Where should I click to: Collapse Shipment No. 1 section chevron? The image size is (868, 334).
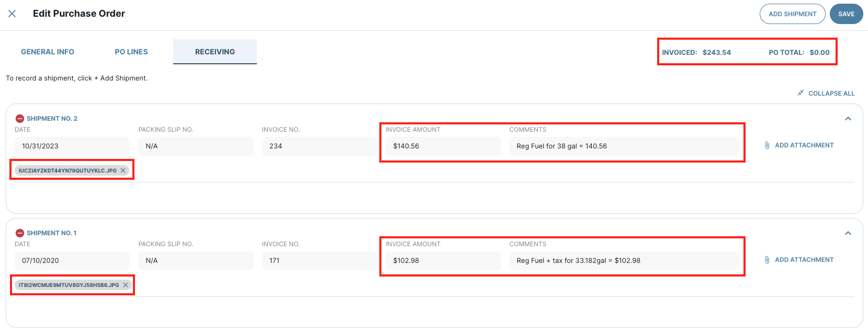click(x=848, y=233)
